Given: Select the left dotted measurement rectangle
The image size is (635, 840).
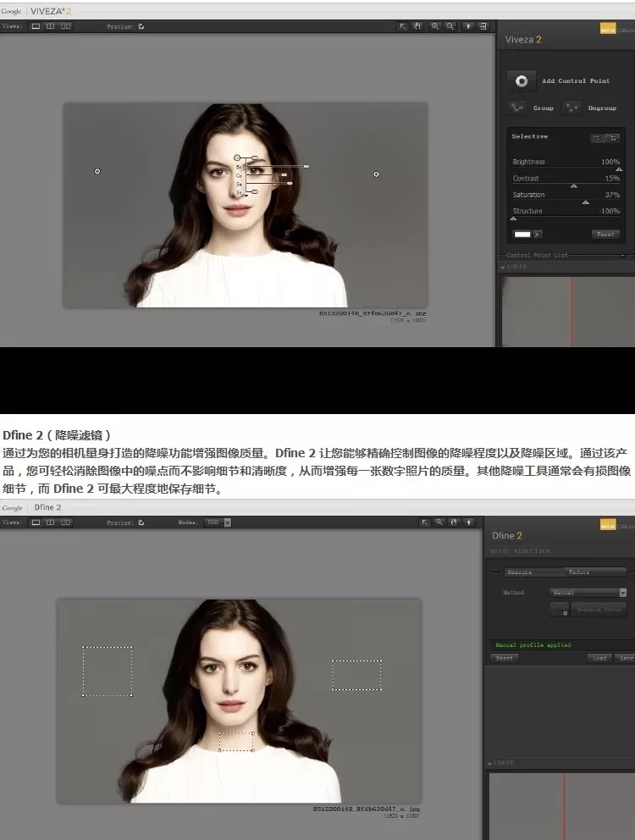Looking at the screenshot, I should 108,671.
